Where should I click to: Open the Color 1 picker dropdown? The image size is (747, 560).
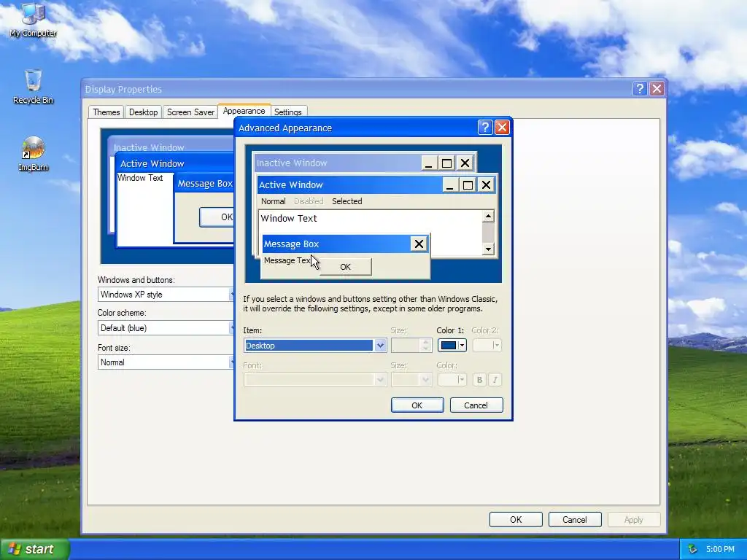tap(452, 345)
